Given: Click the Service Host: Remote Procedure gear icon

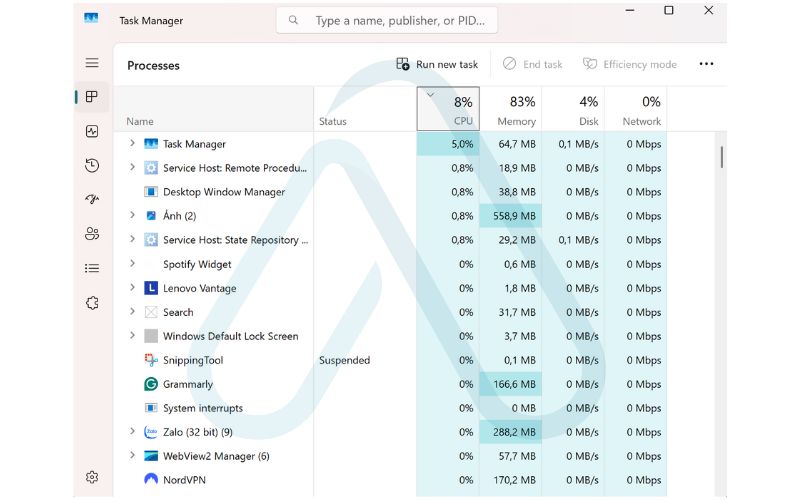Looking at the screenshot, I should [151, 168].
